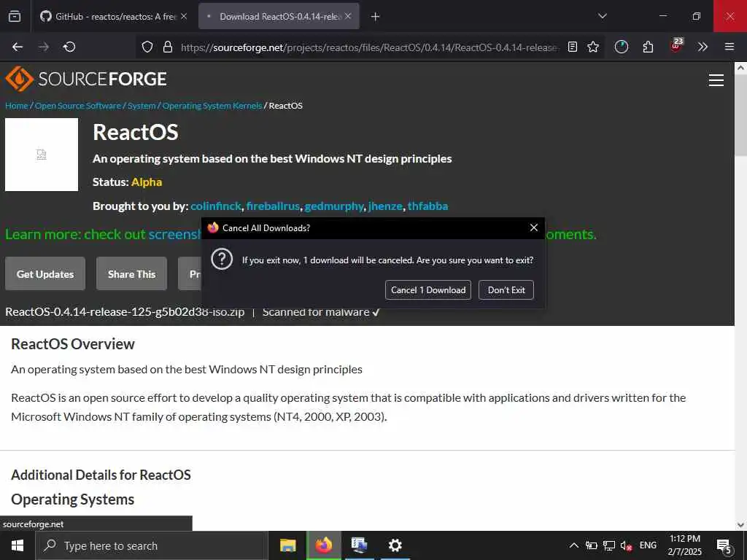Viewport: 747px width, 560px height.
Task: Open the extensions puzzle icon
Action: (648, 47)
